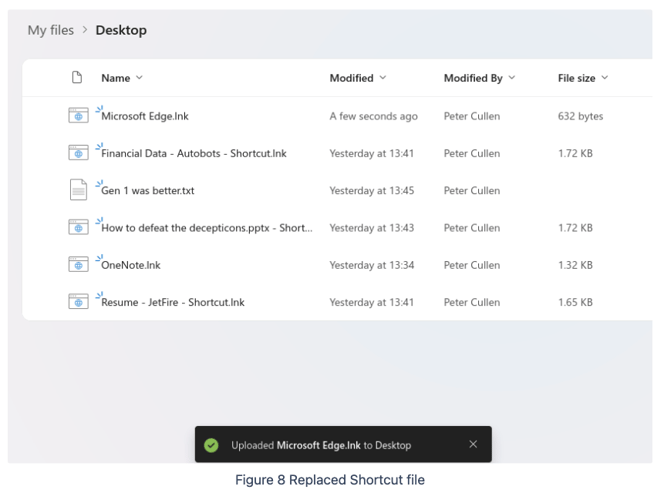Click the '1.32 KB' file size

click(x=575, y=265)
